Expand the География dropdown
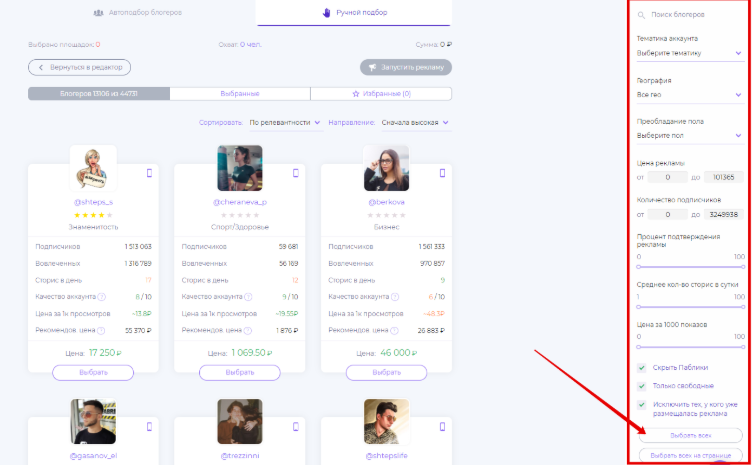 point(690,95)
